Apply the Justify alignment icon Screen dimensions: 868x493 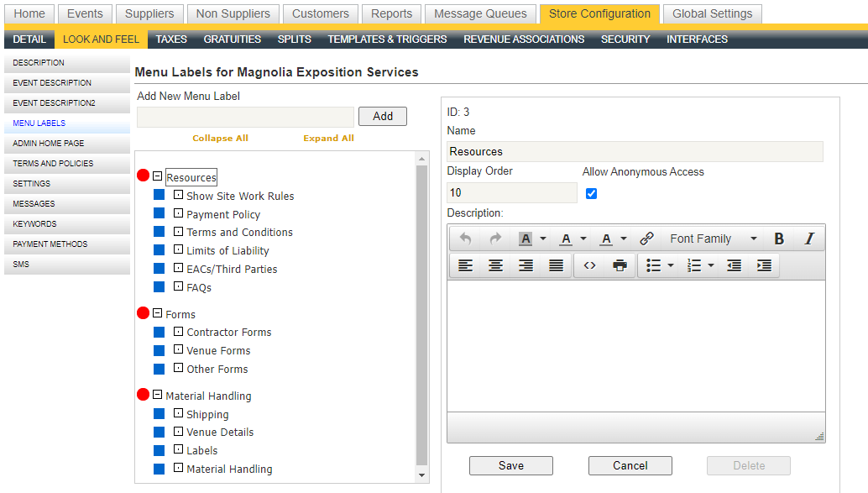tap(556, 265)
